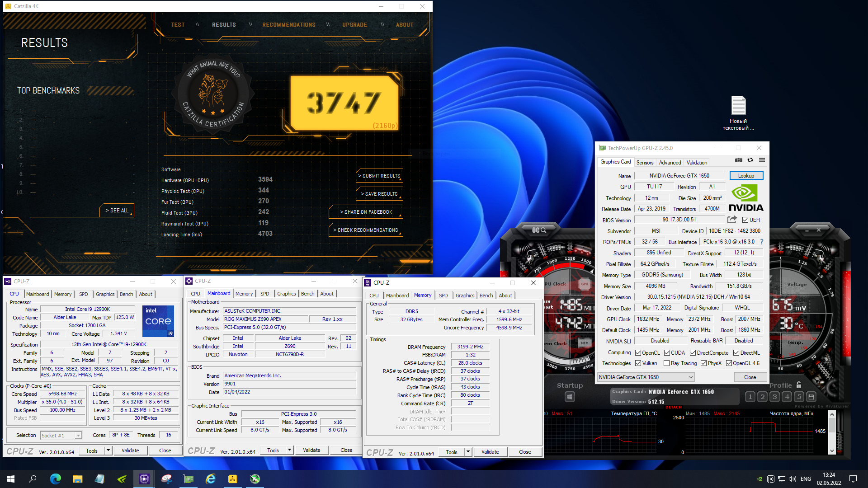Switch to MSI Afterburner in taskbar
Screen dimensions: 868x488
255,479
